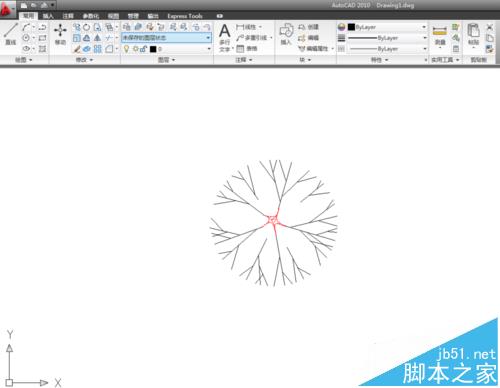Viewport: 500px width, 388px height.
Task: Click the 粘贴 paste button
Action: coord(473,34)
